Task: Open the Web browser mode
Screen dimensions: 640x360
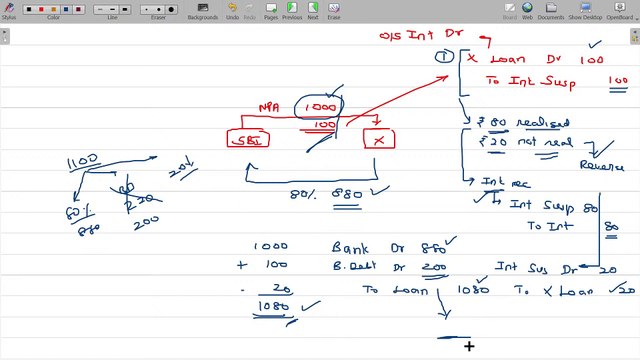Action: tap(527, 11)
